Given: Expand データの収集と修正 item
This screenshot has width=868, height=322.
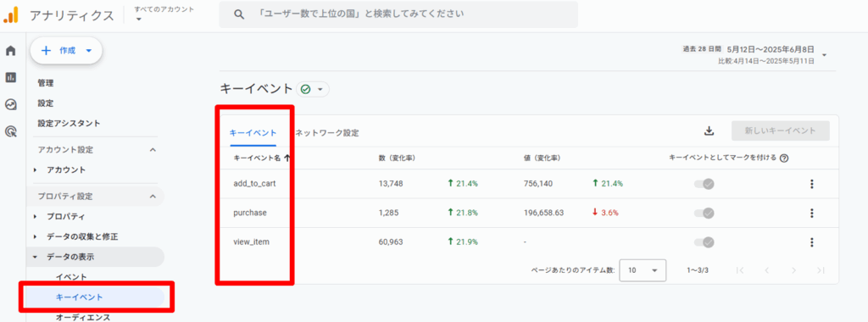Looking at the screenshot, I should (36, 236).
